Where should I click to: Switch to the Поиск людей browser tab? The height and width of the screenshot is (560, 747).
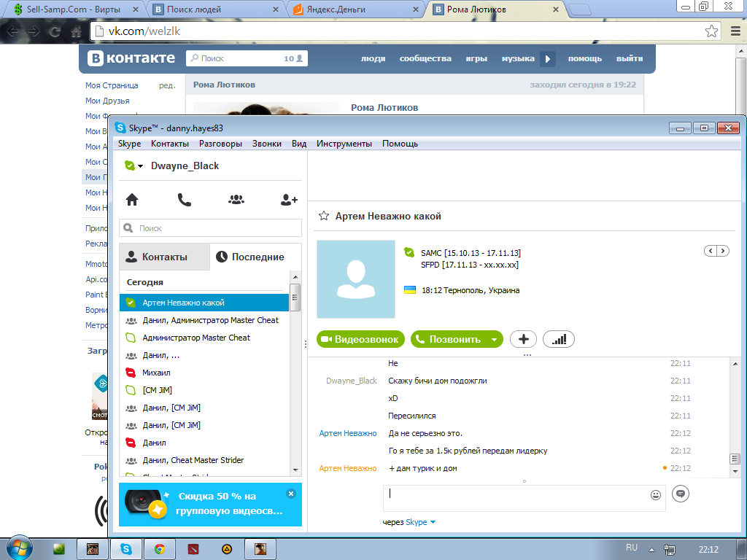click(x=215, y=9)
